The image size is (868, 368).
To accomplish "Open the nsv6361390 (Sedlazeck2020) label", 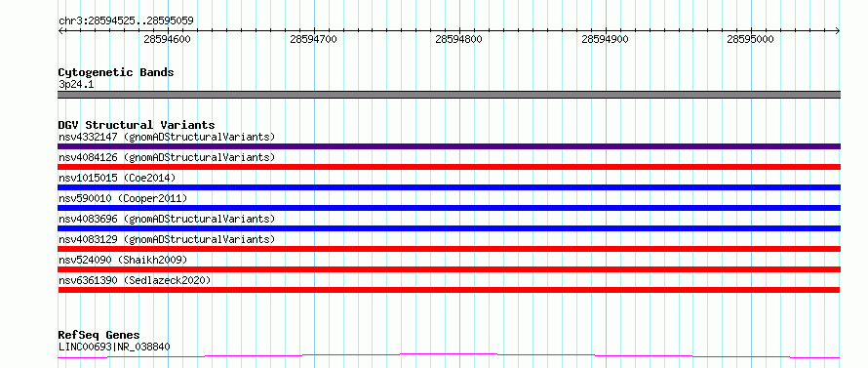I will 135,280.
